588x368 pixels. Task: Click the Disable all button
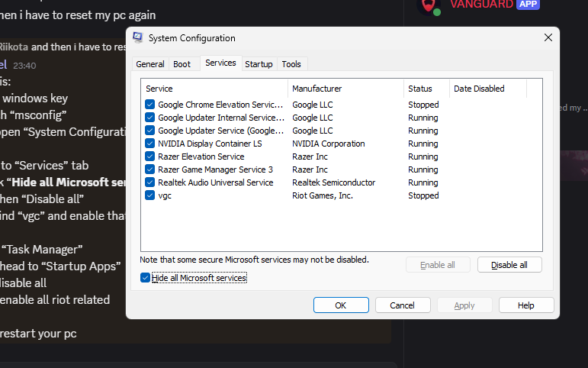tap(509, 265)
